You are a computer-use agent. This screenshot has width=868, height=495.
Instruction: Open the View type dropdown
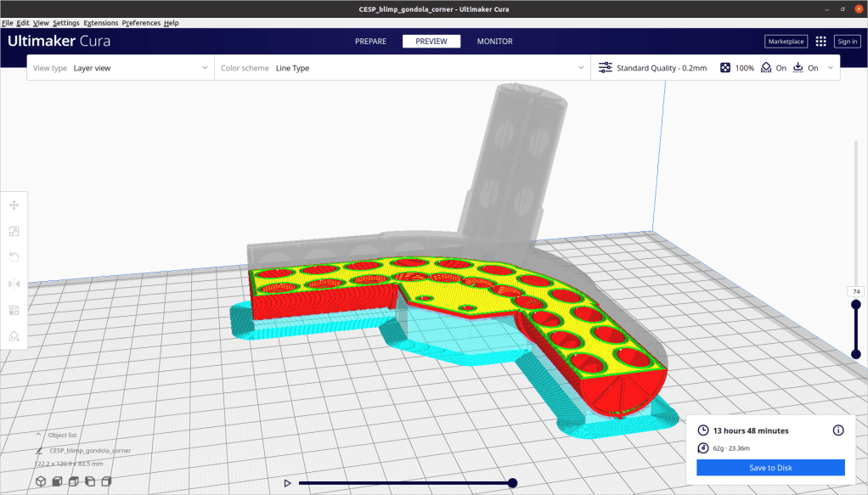[120, 68]
